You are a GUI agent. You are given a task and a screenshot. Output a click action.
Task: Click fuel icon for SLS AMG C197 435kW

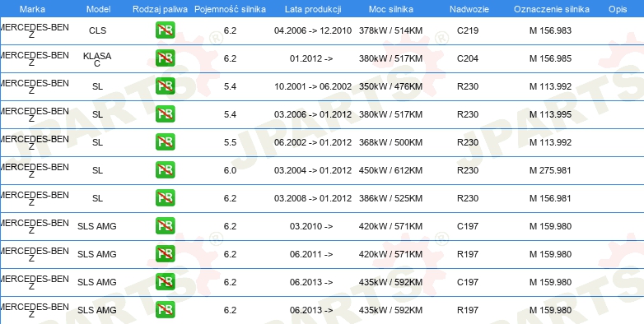point(165,281)
